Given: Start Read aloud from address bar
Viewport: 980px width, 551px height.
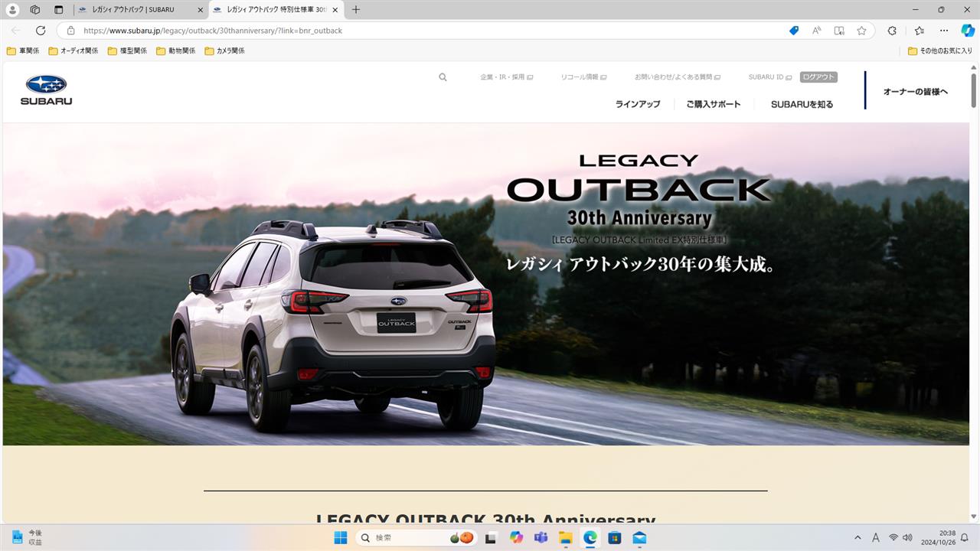Looking at the screenshot, I should (817, 31).
